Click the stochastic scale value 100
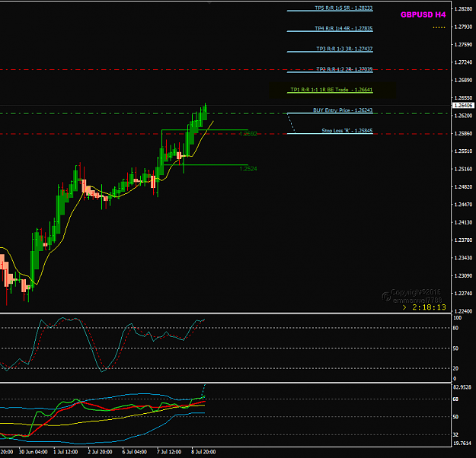This screenshot has height=458, width=476. click(457, 317)
